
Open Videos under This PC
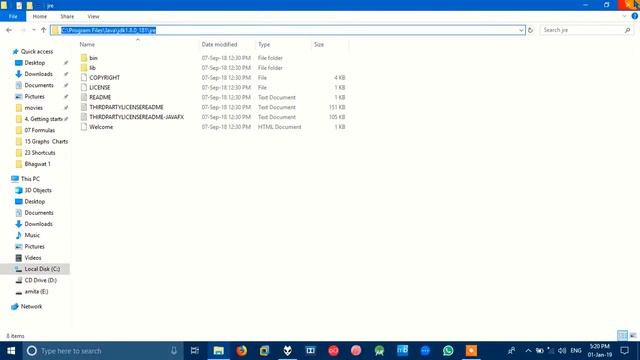[x=33, y=258]
